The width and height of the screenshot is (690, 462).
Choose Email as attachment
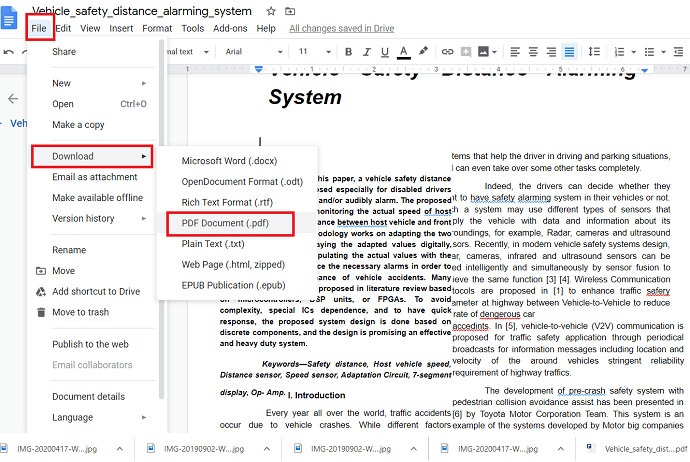pyautogui.click(x=93, y=177)
